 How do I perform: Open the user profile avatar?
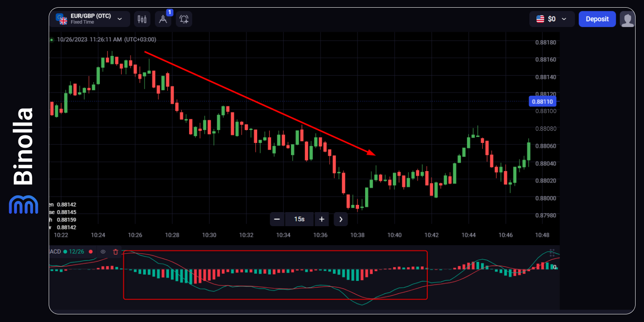tap(627, 19)
